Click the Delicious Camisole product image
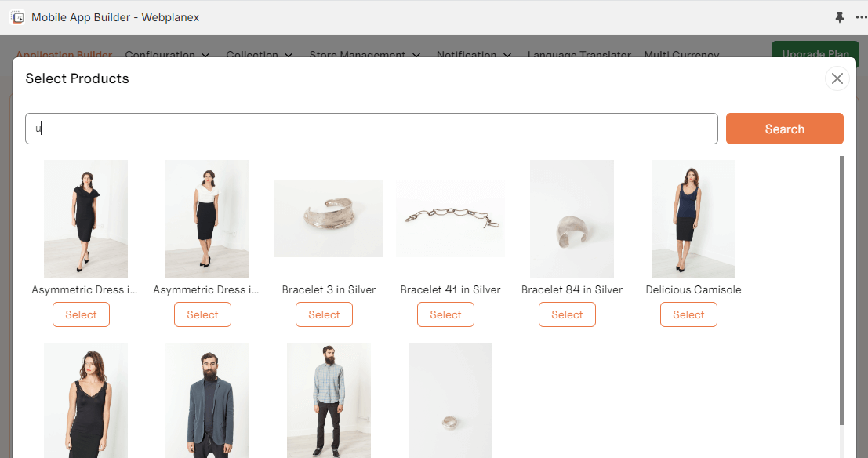Viewport: 868px width, 458px height. [x=693, y=218]
